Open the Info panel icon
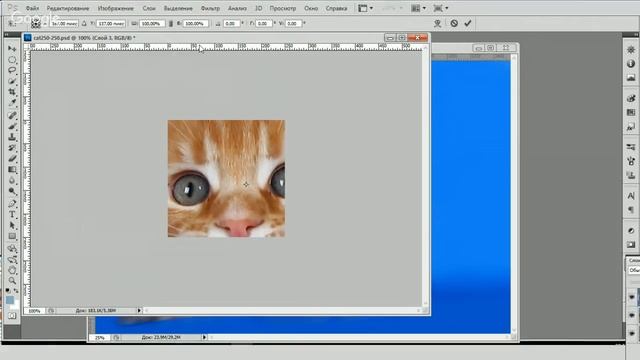This screenshot has width=640, height=360. pyautogui.click(x=631, y=64)
